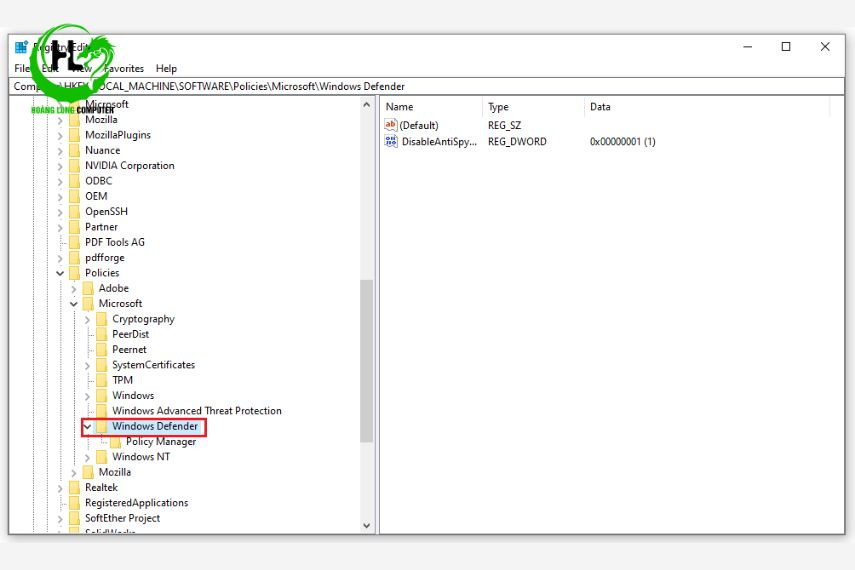This screenshot has width=855, height=570.
Task: Maximize the Registry Editor window
Action: [786, 47]
